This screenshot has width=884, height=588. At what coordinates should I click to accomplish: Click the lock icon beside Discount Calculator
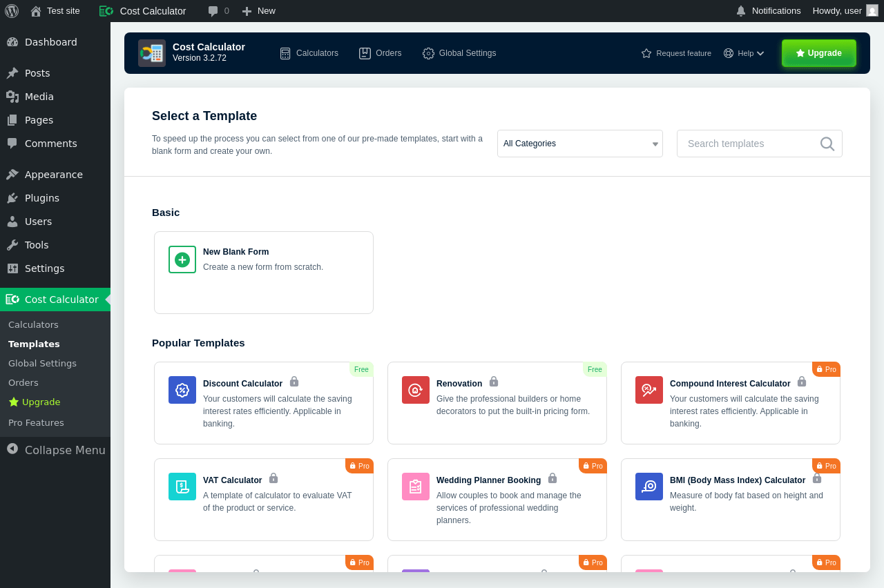294,382
